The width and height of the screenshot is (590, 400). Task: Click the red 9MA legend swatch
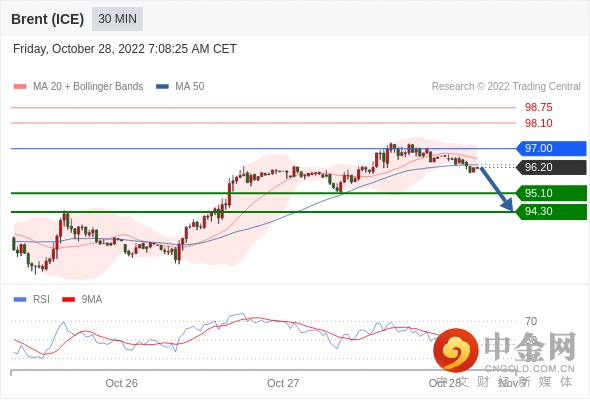click(x=68, y=300)
